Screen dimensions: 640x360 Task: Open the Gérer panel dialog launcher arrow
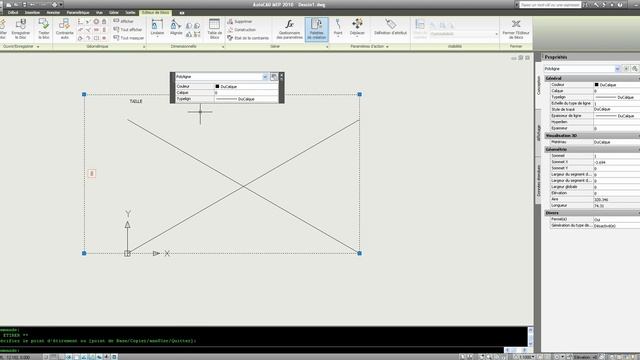[x=327, y=47]
